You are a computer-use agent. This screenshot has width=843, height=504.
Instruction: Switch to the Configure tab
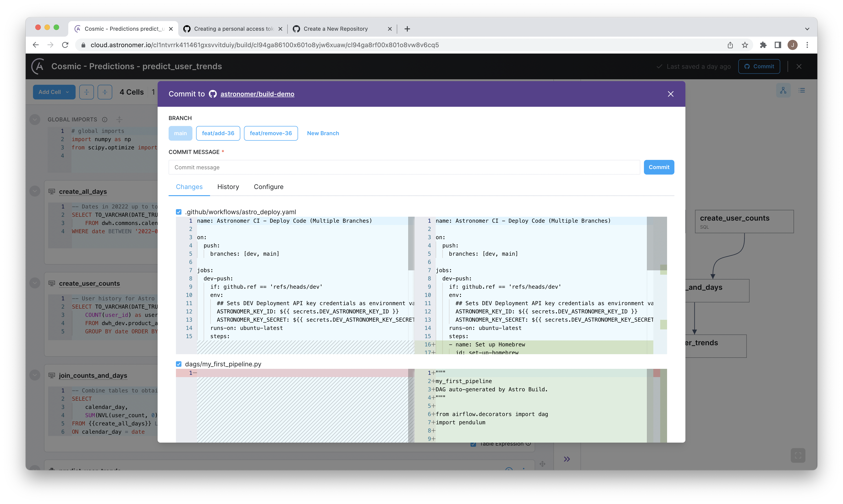tap(268, 187)
